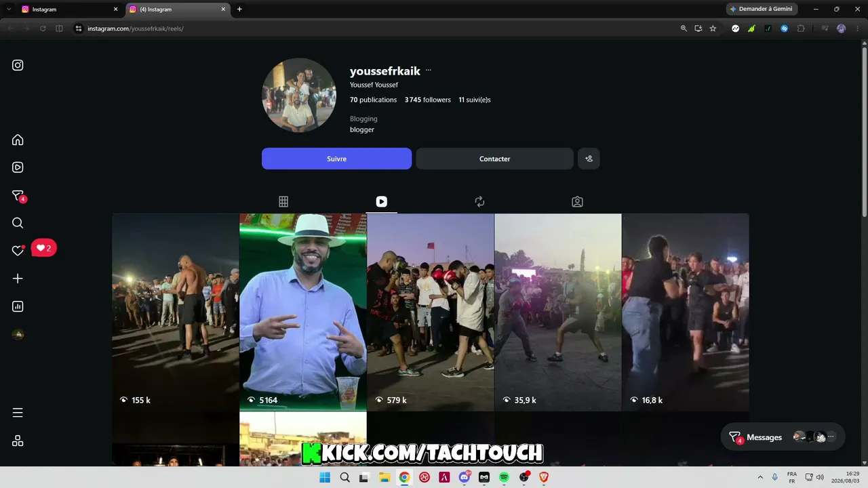Open direct messages in the left sidebar
This screenshot has width=868, height=488.
[18, 196]
